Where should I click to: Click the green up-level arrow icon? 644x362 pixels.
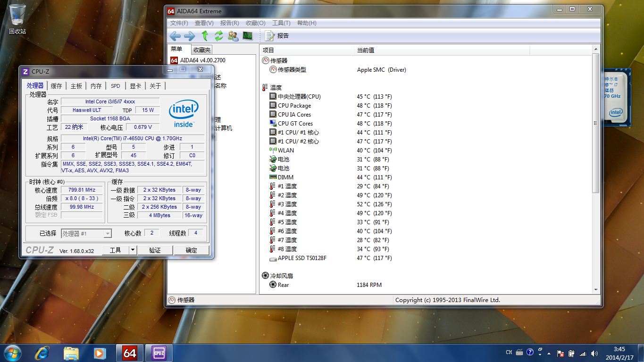coord(205,36)
